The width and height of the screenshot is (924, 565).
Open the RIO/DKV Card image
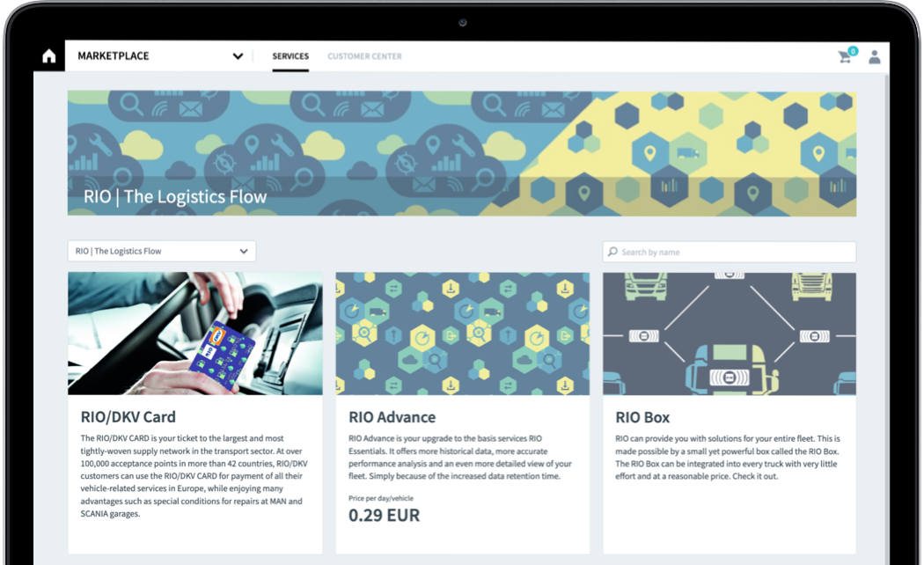(x=195, y=334)
